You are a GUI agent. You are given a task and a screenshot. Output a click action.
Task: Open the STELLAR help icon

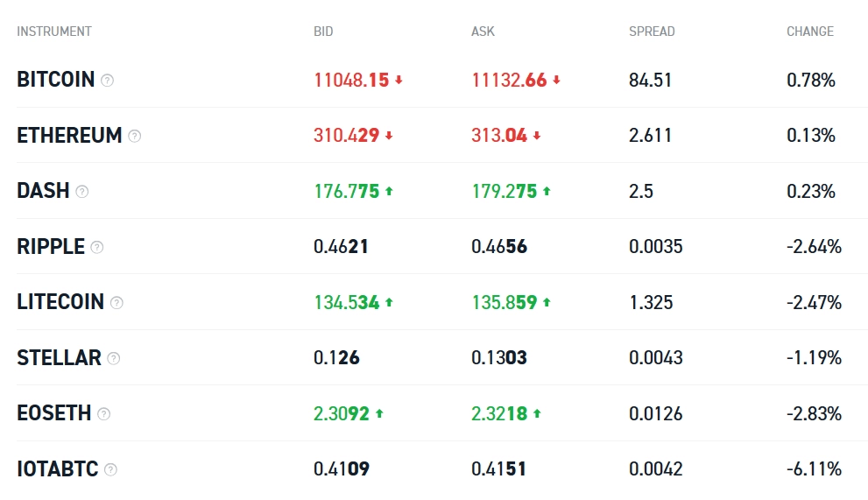(x=113, y=358)
